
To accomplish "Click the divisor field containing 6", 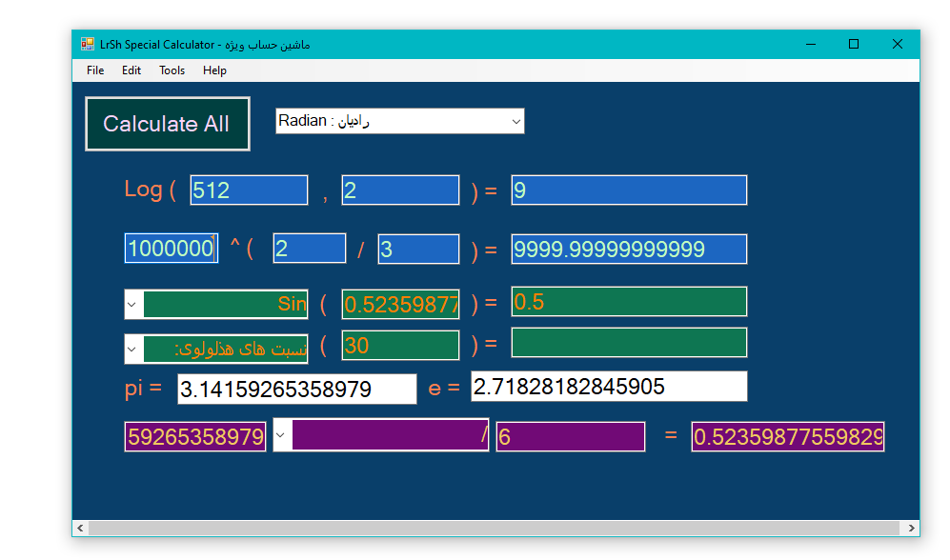I will 570,437.
